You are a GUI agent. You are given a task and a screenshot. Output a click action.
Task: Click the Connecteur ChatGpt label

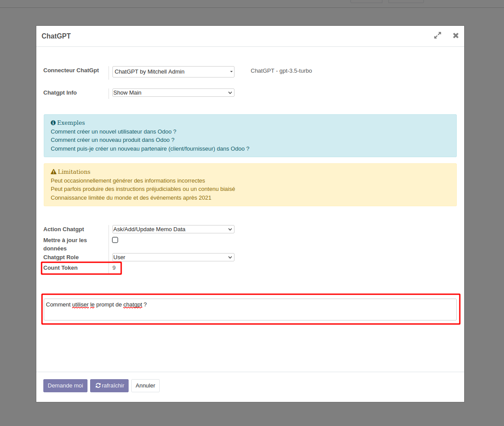(x=71, y=70)
